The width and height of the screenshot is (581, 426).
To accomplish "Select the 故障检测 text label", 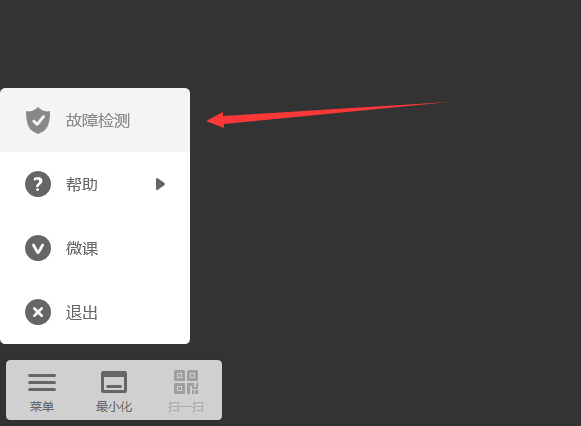I will click(98, 121).
